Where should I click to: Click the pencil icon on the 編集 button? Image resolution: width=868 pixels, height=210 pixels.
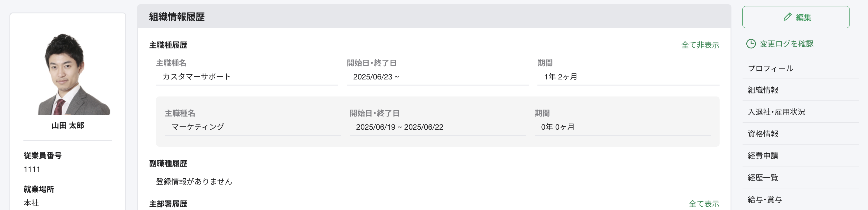[x=787, y=17]
